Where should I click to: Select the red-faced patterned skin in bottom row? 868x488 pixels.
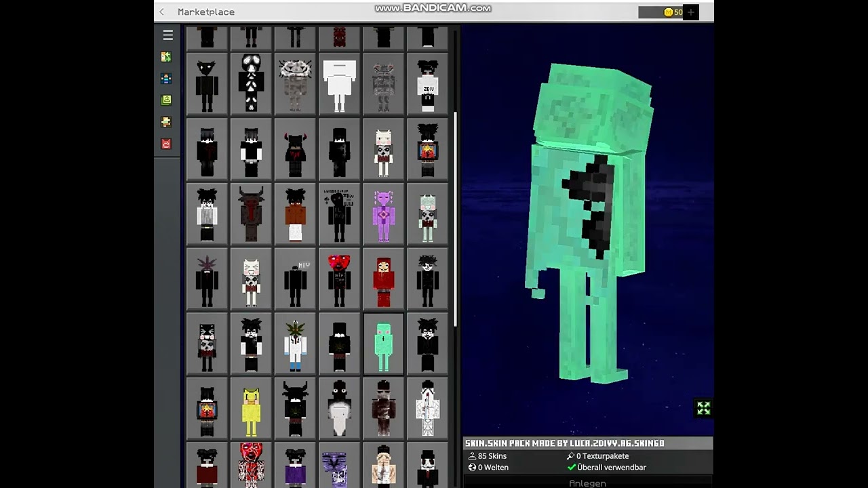251,465
